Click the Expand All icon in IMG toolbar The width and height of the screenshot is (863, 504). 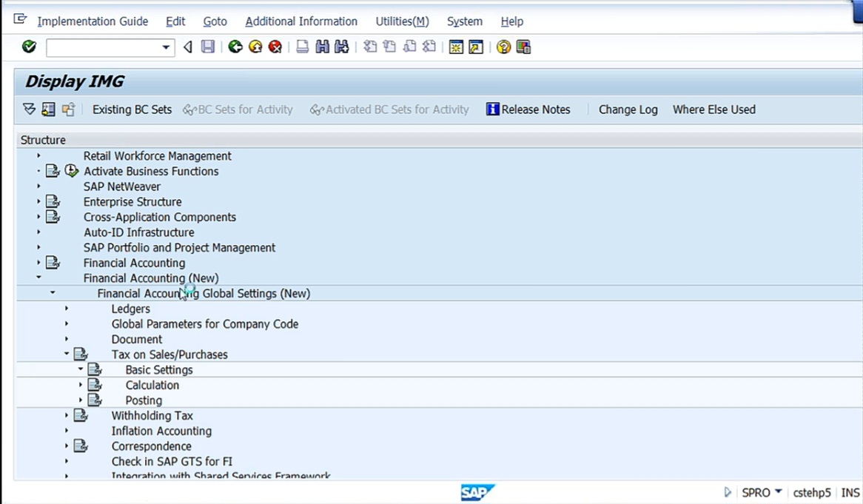coord(29,109)
